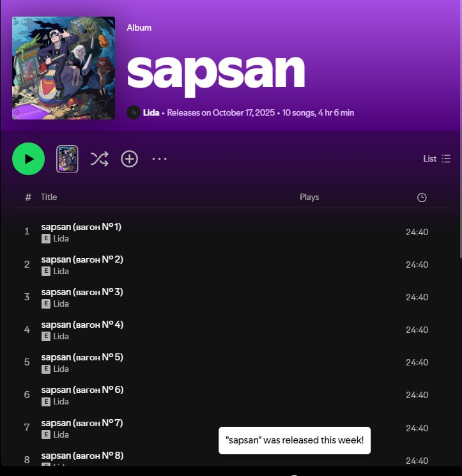The width and height of the screenshot is (462, 476).
Task: Switch the List view mode
Action: tap(437, 158)
